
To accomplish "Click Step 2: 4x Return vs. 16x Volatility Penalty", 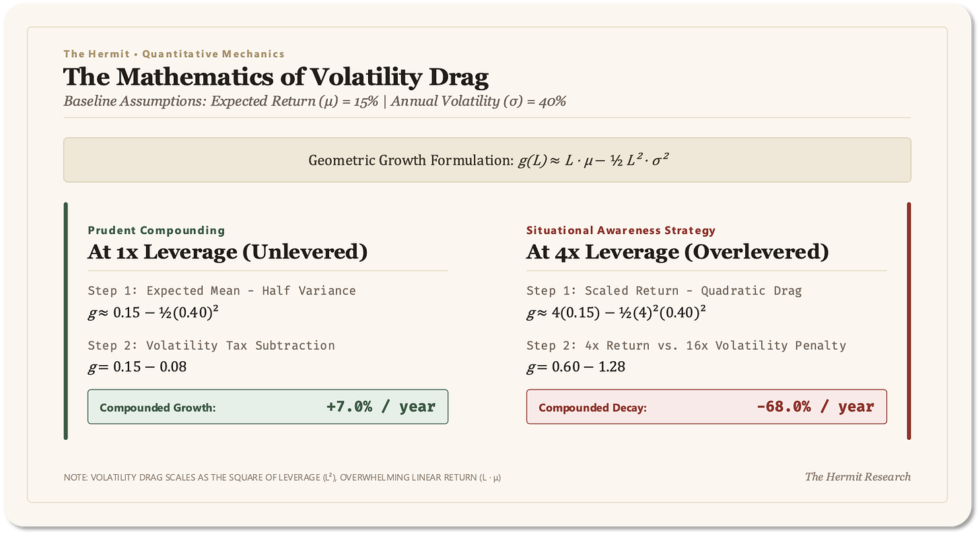I will click(686, 345).
